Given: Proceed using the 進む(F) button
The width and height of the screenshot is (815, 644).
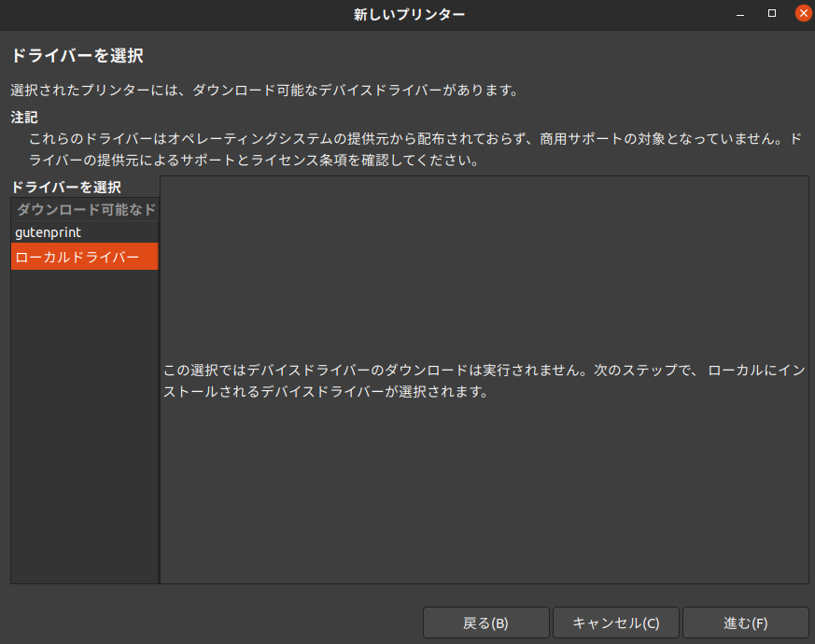Looking at the screenshot, I should [x=745, y=623].
